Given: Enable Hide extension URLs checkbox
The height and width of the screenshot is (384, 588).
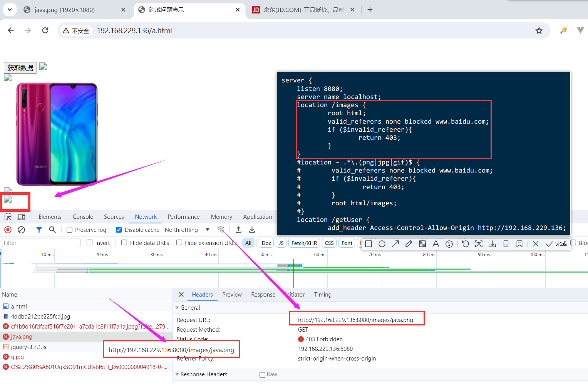Looking at the screenshot, I should [179, 243].
